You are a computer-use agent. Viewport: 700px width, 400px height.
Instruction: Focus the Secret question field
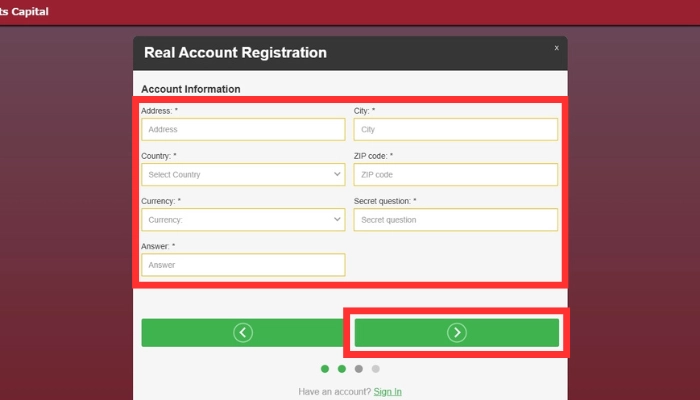[455, 220]
